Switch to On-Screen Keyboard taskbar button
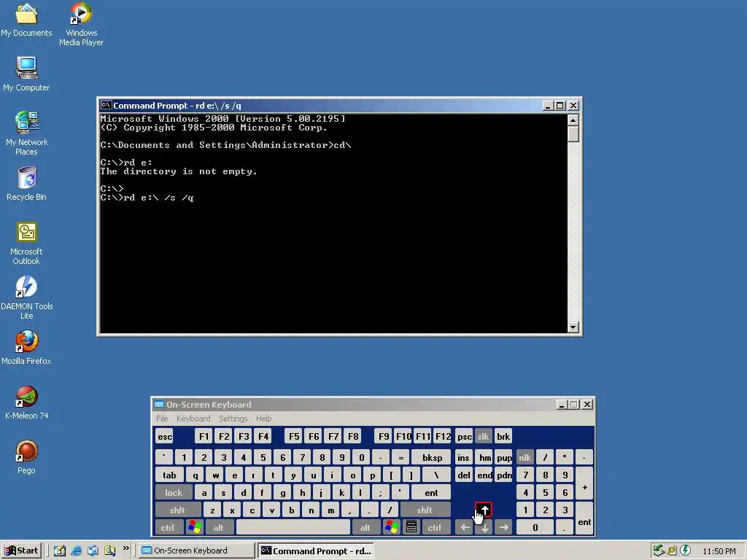747x560 pixels. tap(197, 551)
